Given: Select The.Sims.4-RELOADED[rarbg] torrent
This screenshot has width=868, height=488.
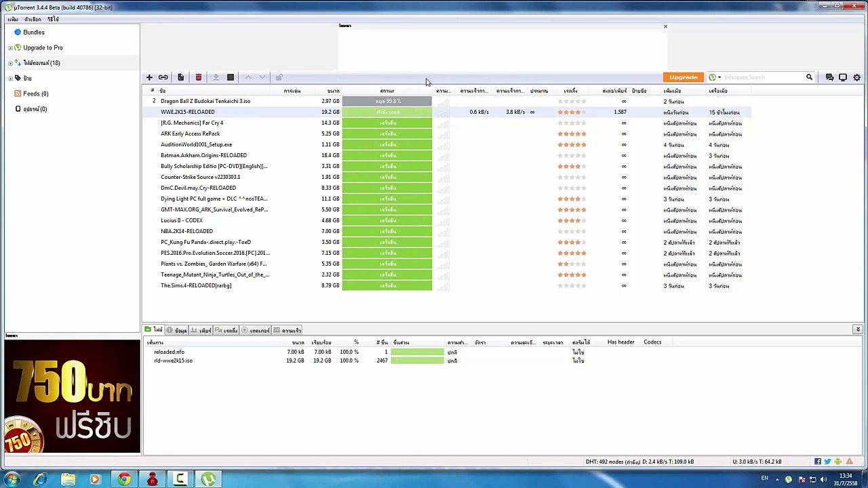Looking at the screenshot, I should pos(196,285).
